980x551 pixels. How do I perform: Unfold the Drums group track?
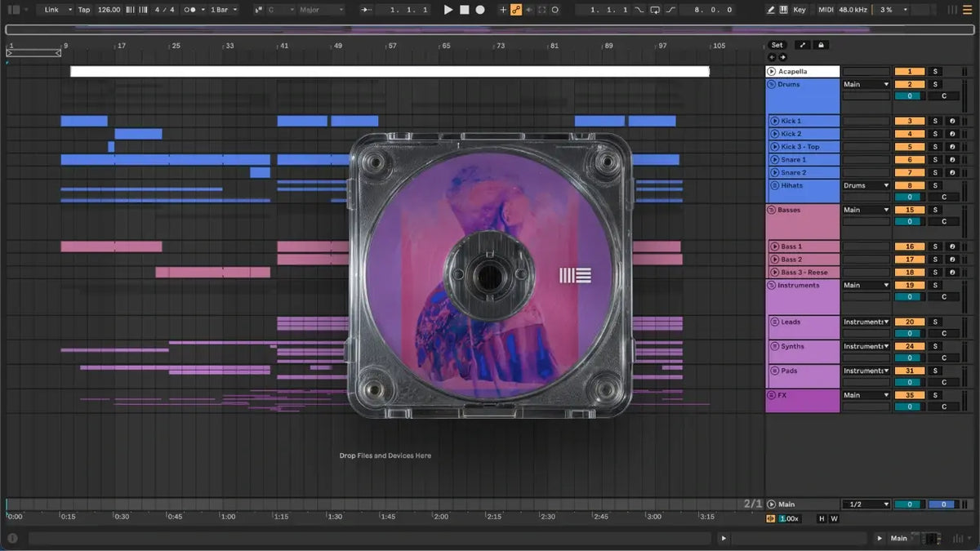[771, 85]
